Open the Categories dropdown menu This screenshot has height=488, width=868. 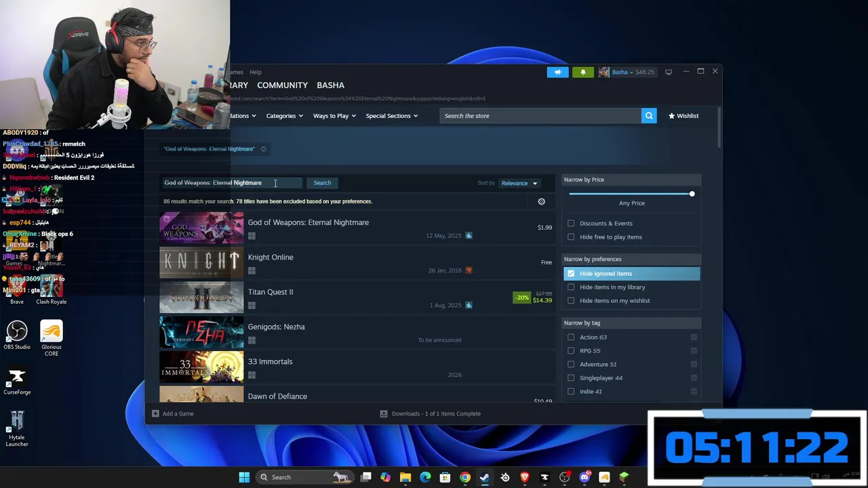pos(284,116)
